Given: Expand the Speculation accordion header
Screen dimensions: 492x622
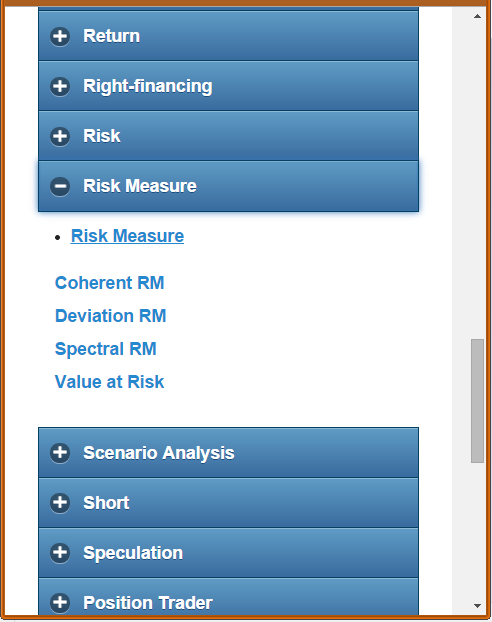Looking at the screenshot, I should 229,553.
